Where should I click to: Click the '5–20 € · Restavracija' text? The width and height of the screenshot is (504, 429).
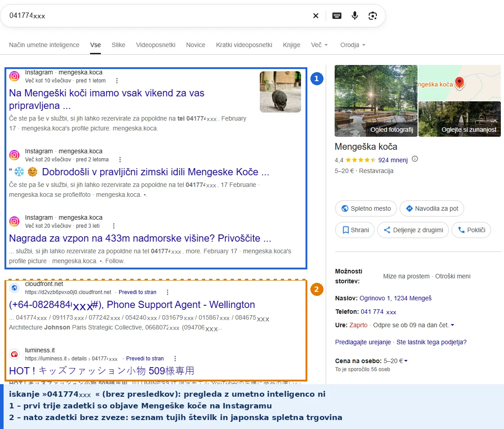(x=364, y=171)
